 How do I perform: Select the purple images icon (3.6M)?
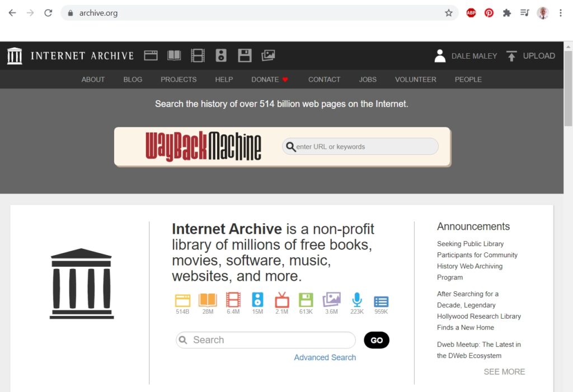click(x=331, y=300)
